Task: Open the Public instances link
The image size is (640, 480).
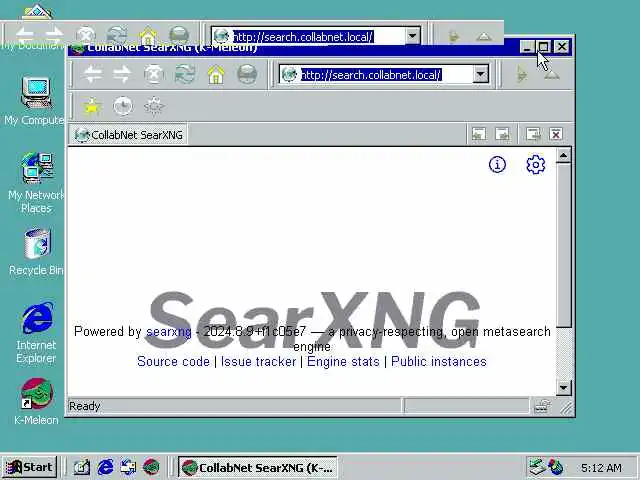Action: (439, 362)
